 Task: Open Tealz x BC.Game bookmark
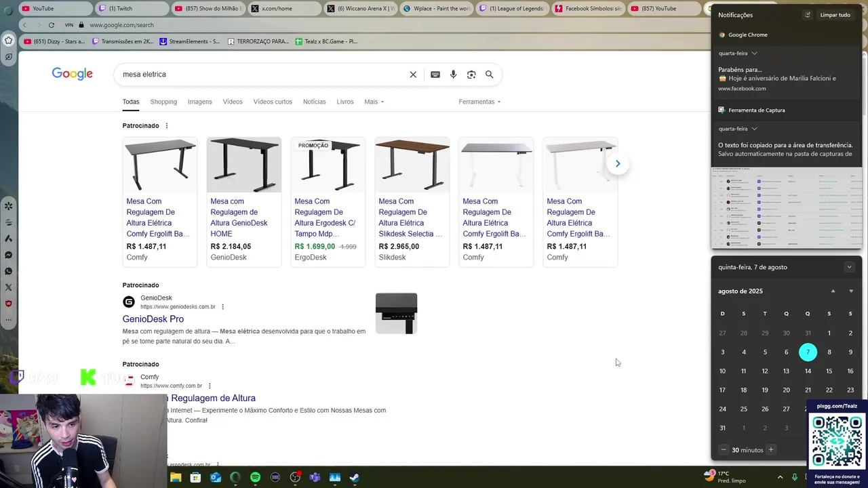[326, 41]
